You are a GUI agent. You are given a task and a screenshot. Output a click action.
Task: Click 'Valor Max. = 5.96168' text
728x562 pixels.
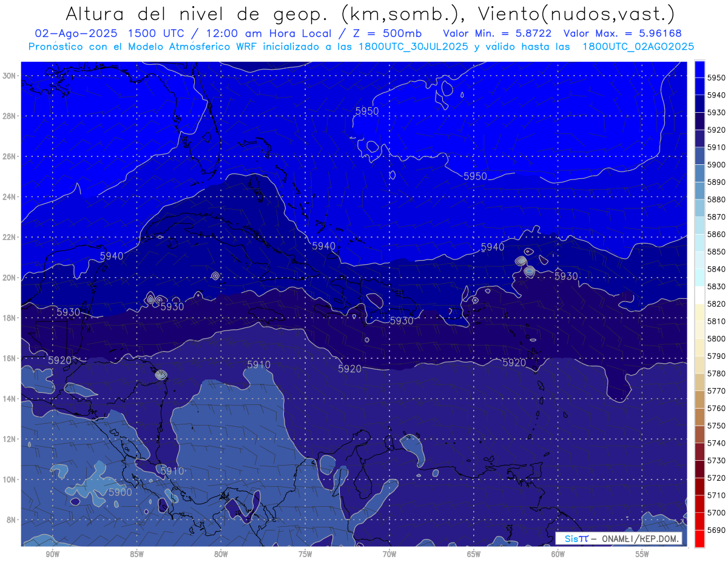pos(622,33)
